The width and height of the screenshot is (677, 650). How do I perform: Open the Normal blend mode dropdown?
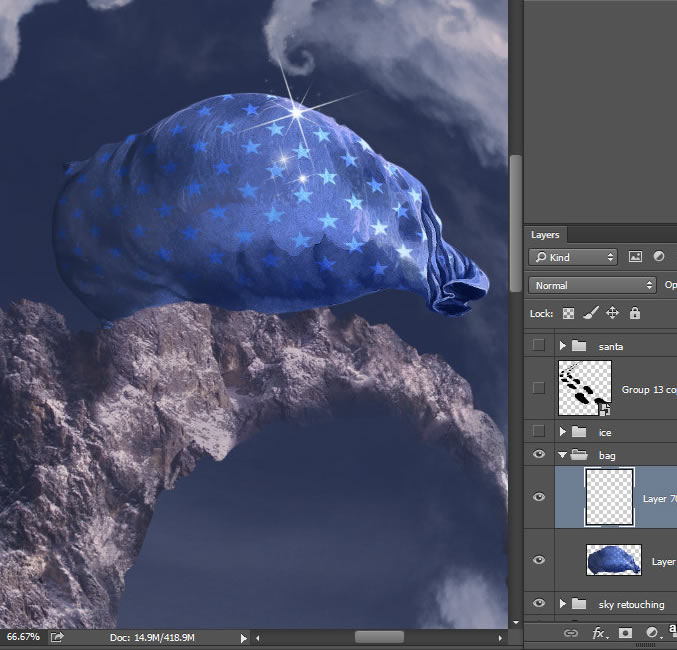592,285
